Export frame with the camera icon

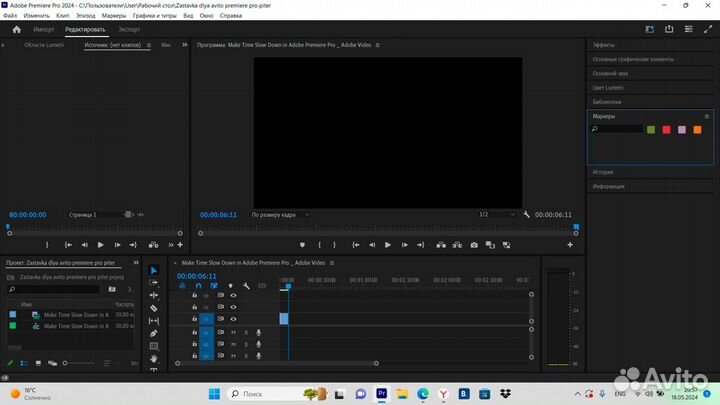pos(474,245)
